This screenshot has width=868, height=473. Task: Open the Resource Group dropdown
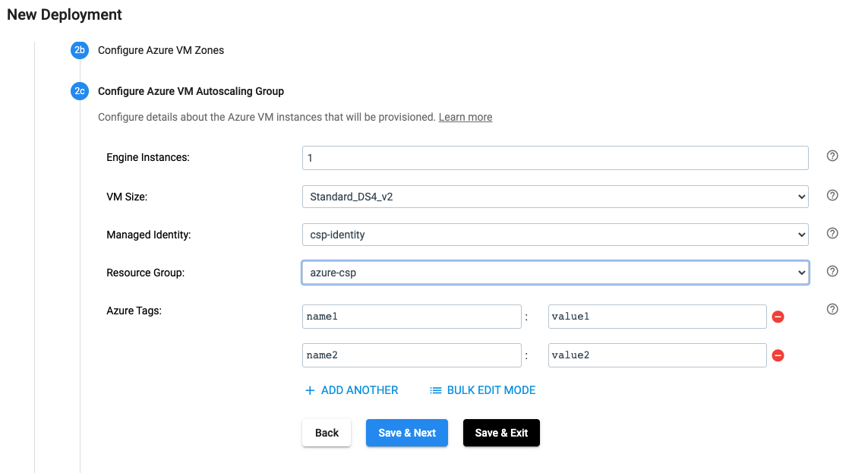555,273
